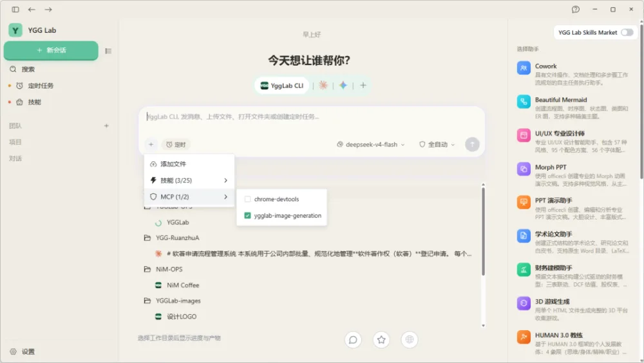This screenshot has width=644, height=363.
Task: Click the conversation list scrollbar
Action: [483, 231]
